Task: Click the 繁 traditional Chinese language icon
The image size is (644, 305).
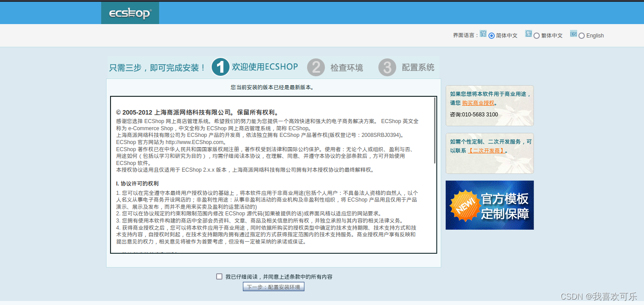Action: click(529, 33)
